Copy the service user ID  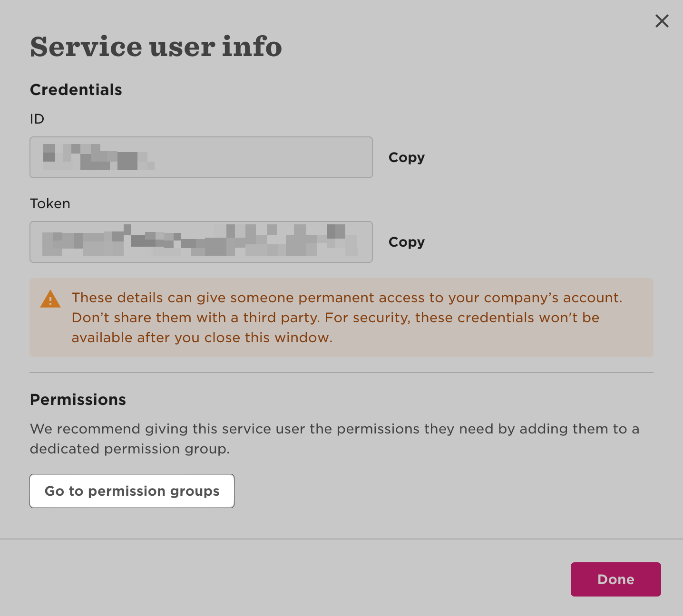[x=406, y=157]
